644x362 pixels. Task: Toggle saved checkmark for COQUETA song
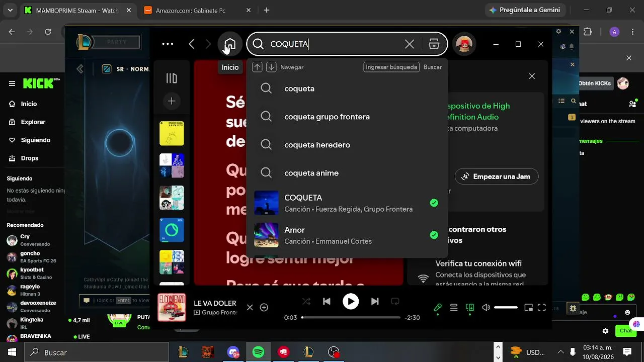point(434,203)
